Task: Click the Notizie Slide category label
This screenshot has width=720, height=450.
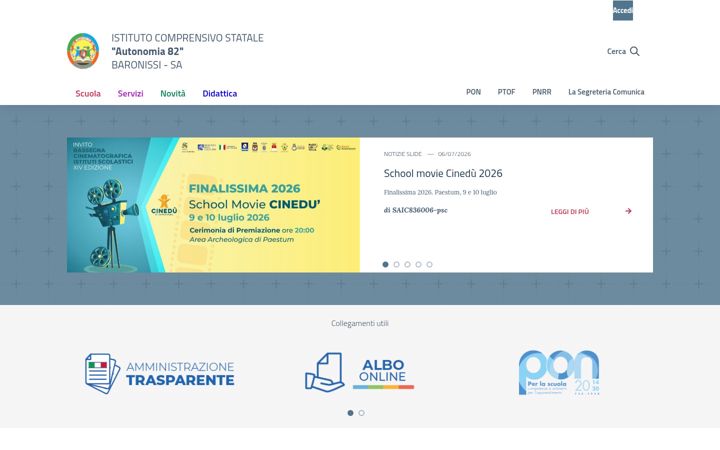Action: coord(403,154)
